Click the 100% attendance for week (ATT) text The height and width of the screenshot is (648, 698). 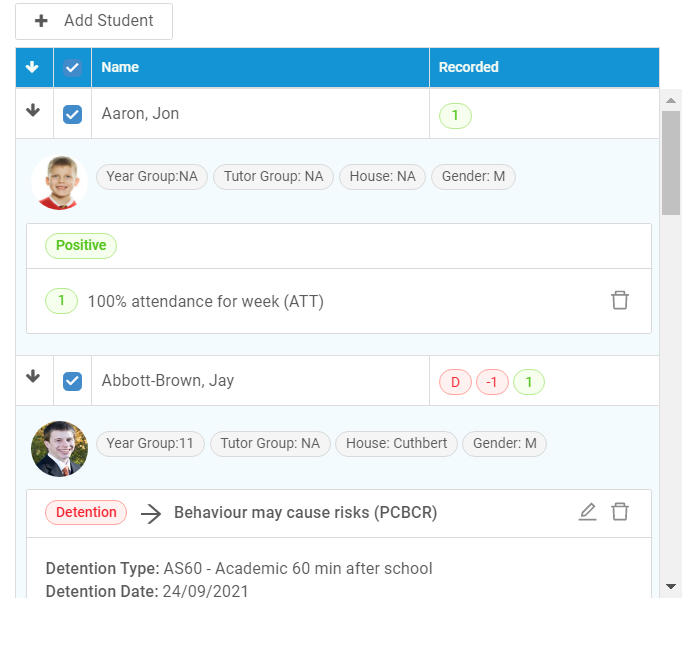click(206, 301)
